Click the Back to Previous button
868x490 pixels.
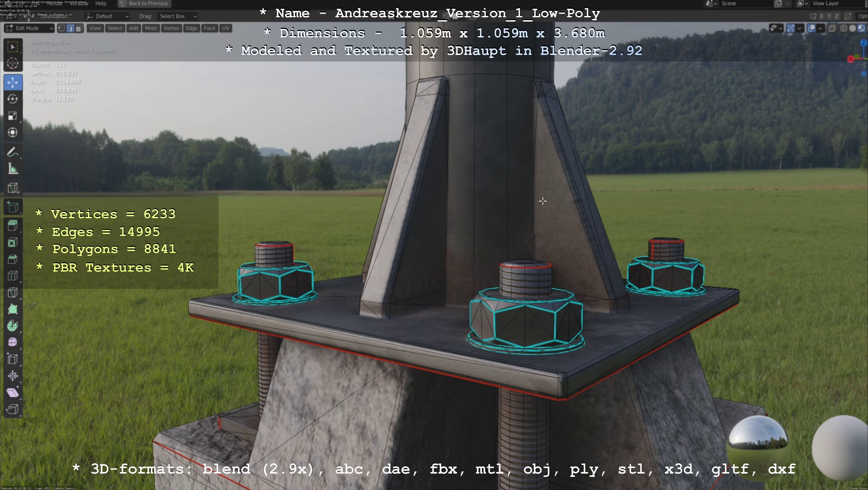(x=144, y=3)
